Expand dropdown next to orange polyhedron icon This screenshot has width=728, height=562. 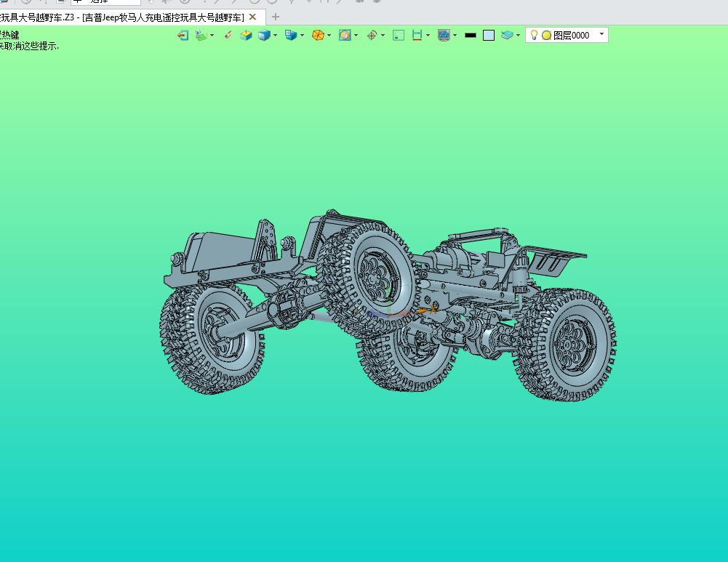coord(329,36)
